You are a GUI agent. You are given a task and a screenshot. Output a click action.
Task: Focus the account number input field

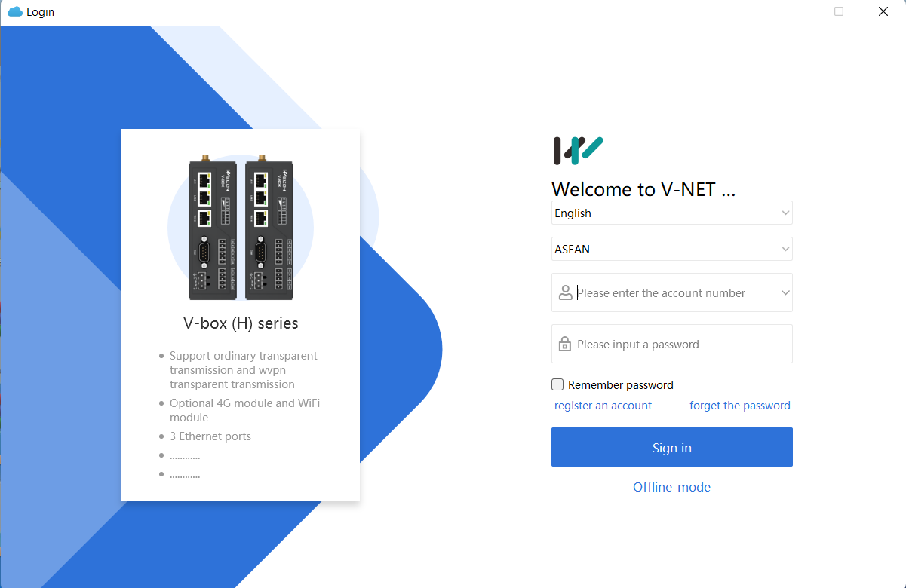(x=672, y=292)
